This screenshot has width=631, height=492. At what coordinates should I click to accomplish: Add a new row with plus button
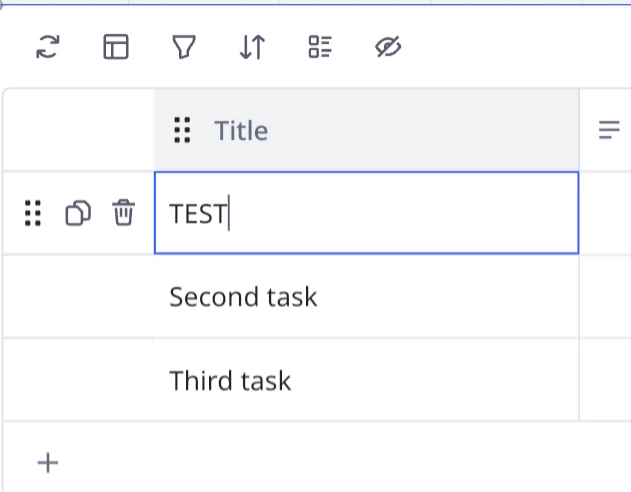pos(48,463)
